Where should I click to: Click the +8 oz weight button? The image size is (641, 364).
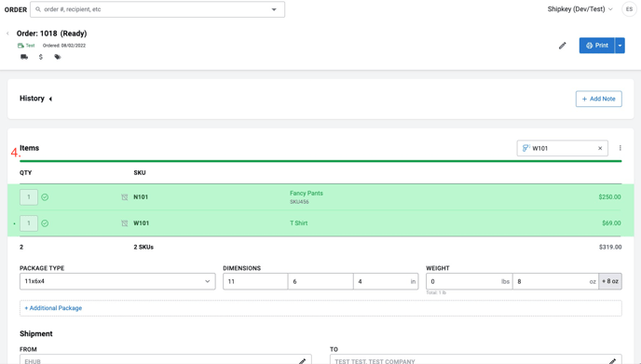click(x=610, y=281)
